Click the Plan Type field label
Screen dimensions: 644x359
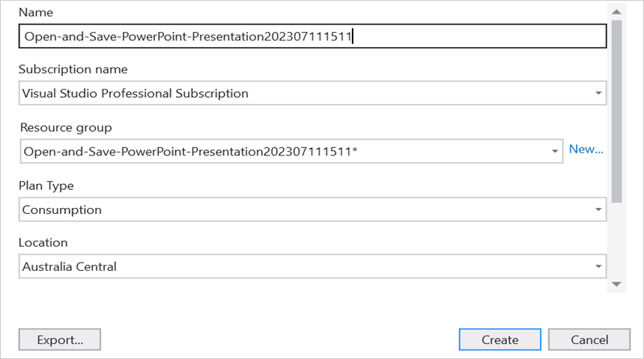click(46, 185)
